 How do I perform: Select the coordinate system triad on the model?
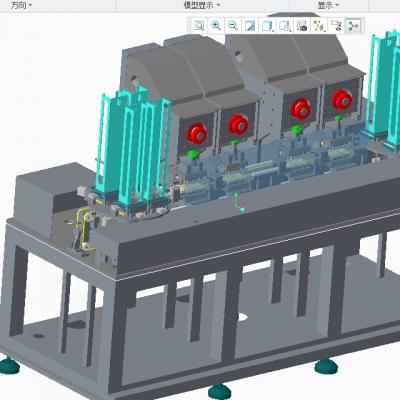point(240,202)
